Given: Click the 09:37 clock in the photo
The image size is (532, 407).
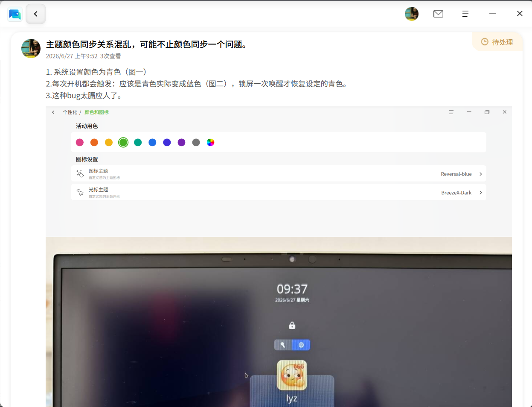Looking at the screenshot, I should (x=292, y=289).
